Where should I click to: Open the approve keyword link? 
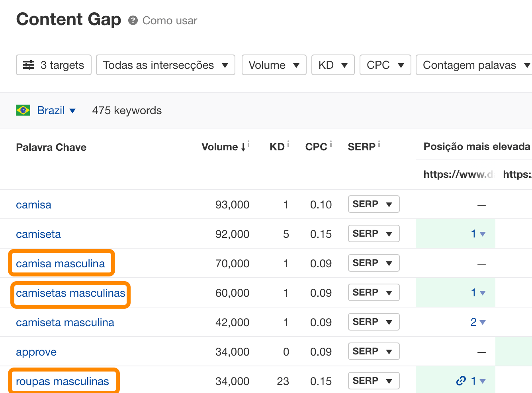coord(36,352)
